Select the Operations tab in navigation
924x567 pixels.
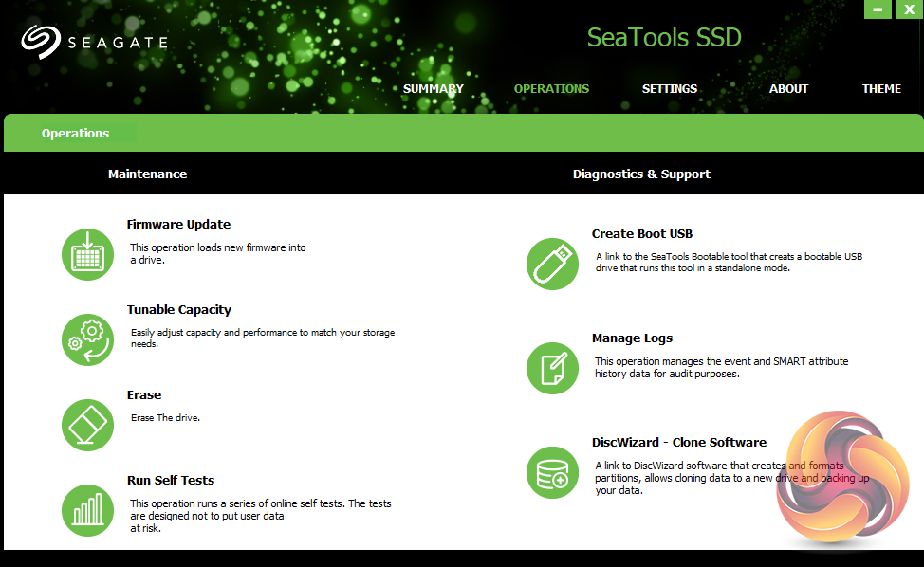coord(551,89)
